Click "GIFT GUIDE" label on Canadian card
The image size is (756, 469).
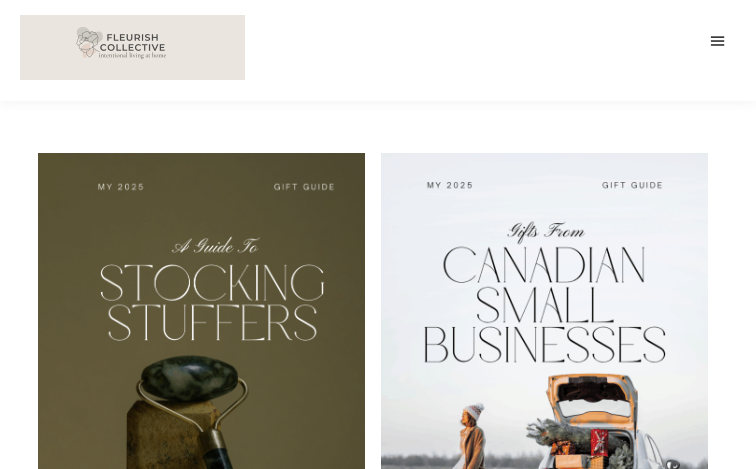632,185
